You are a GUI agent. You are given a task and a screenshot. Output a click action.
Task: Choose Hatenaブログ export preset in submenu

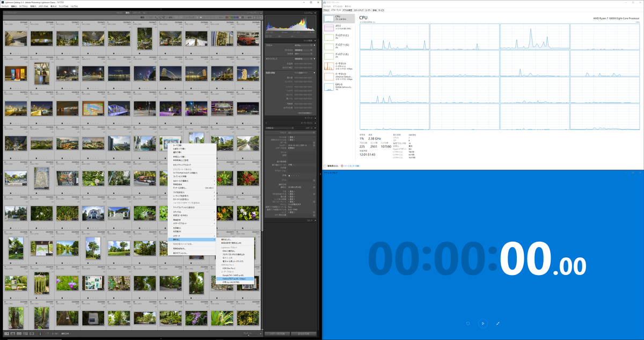[235, 278]
